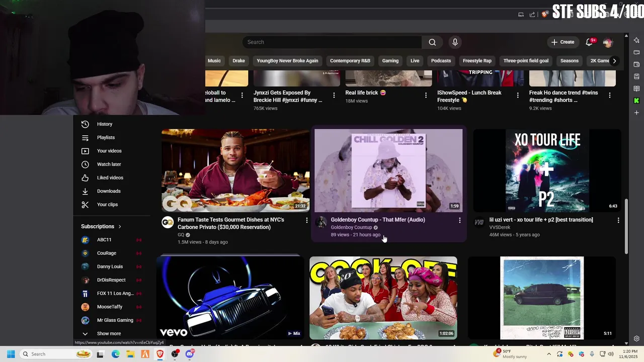
Task: Click the install app icon in address bar
Action: pyautogui.click(x=521, y=15)
